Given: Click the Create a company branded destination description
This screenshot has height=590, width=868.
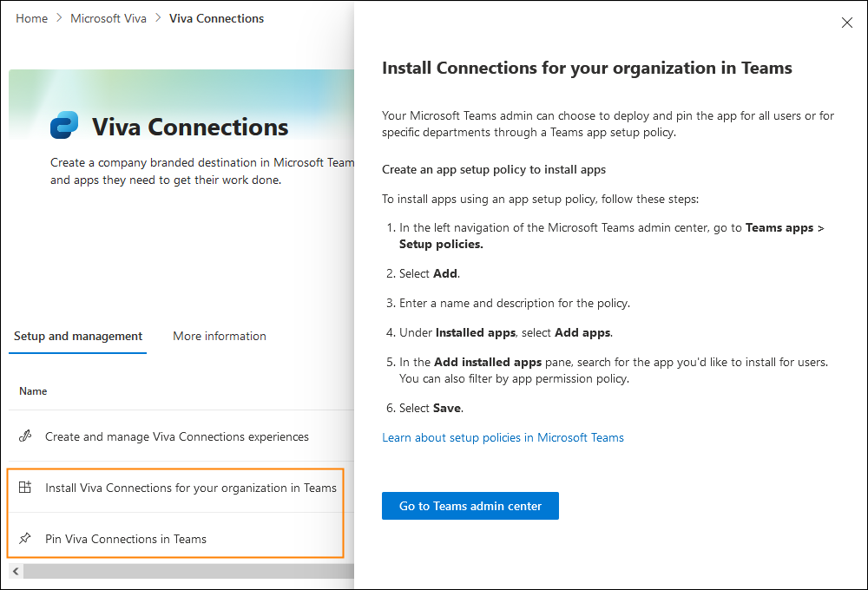Looking at the screenshot, I should [202, 171].
